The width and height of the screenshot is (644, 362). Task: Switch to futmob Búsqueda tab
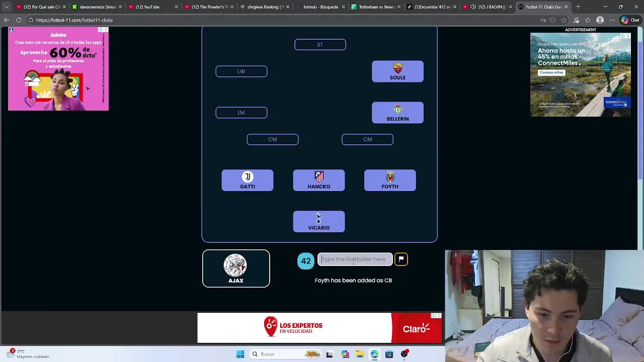tap(320, 7)
